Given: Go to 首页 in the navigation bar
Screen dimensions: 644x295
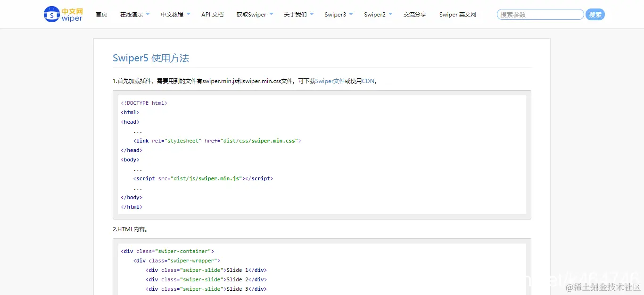Looking at the screenshot, I should [101, 15].
